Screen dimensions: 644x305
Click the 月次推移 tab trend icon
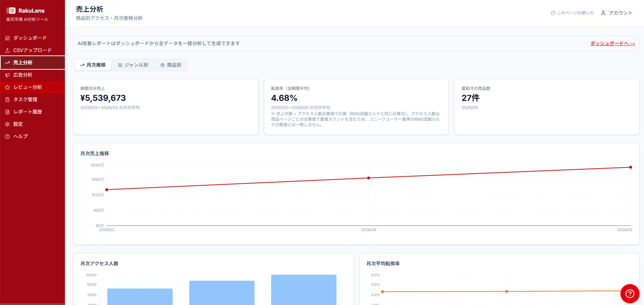point(82,65)
